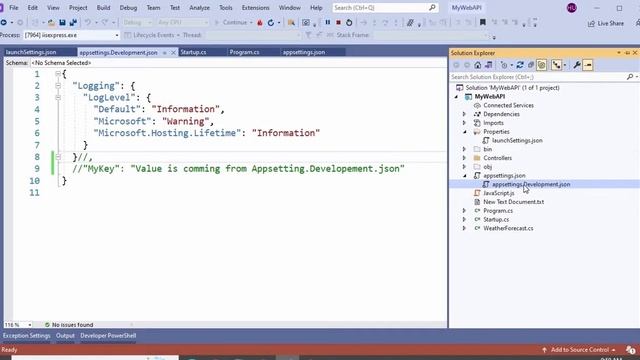Collapse MyWebAPI project node

pyautogui.click(x=456, y=97)
